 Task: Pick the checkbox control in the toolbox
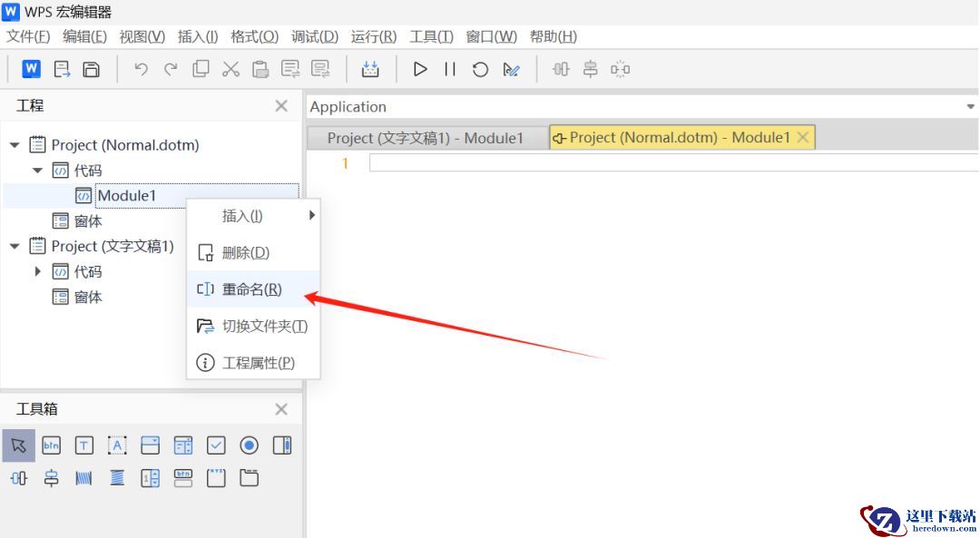click(216, 445)
